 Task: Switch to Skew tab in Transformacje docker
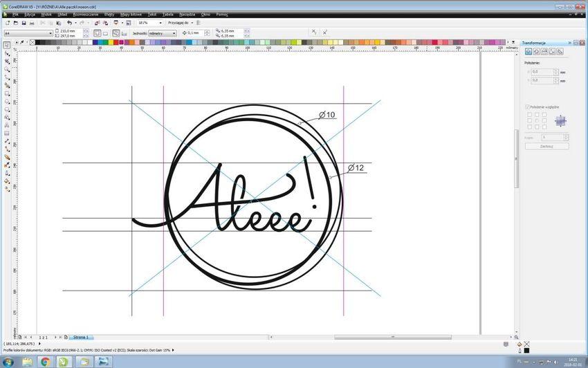coord(560,51)
